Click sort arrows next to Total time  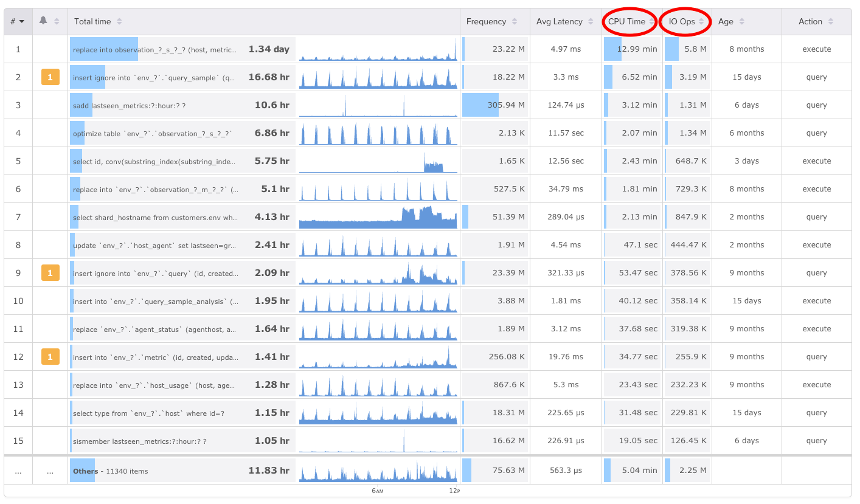point(119,22)
